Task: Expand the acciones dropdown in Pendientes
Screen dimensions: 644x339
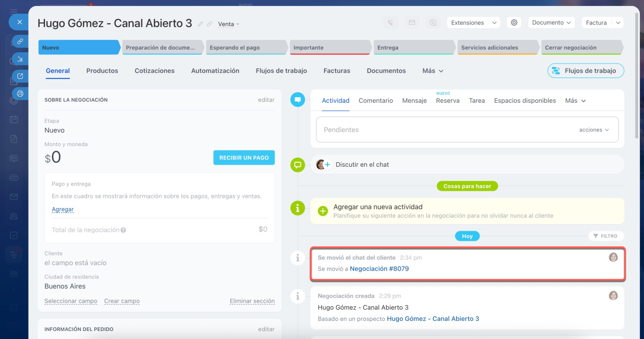Action: click(x=594, y=130)
